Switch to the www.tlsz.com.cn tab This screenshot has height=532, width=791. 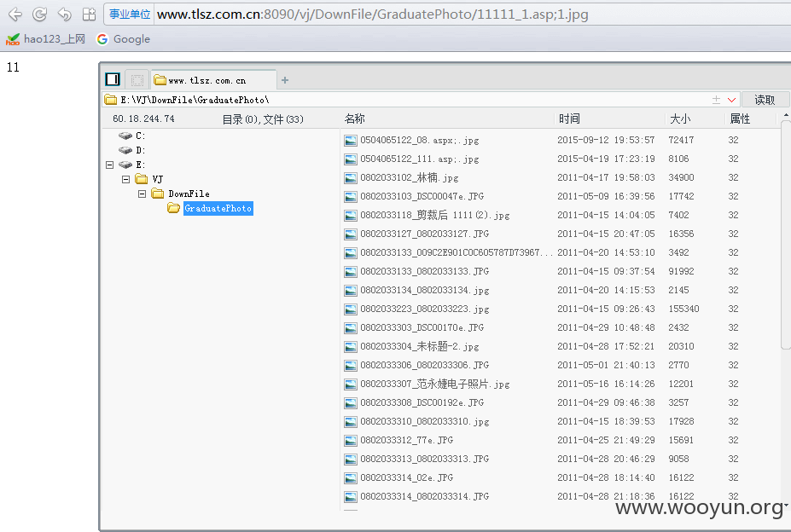(x=213, y=79)
